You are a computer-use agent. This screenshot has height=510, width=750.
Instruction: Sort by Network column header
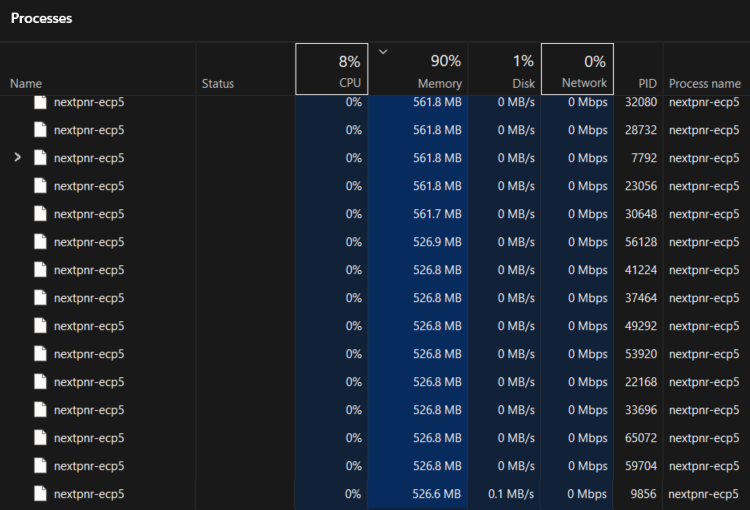(577, 69)
